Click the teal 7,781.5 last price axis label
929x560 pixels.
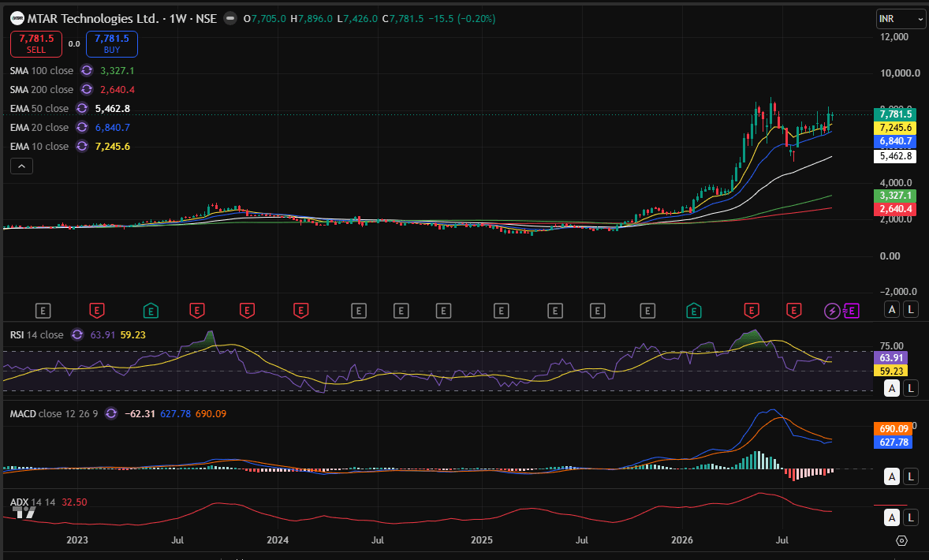click(895, 114)
